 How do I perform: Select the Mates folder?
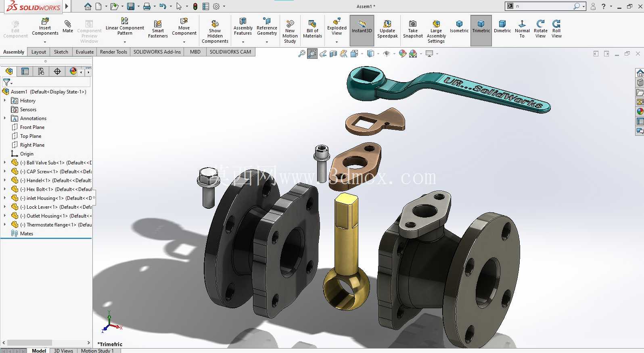[27, 233]
